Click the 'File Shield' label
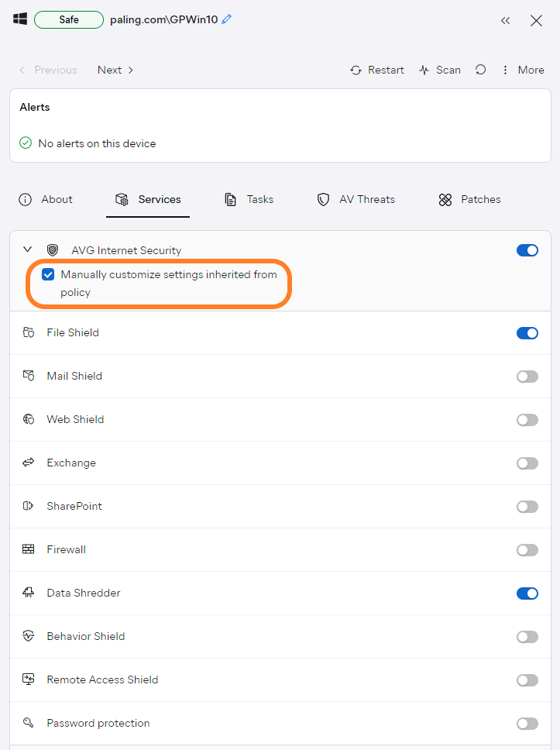This screenshot has height=750, width=560. [x=73, y=332]
